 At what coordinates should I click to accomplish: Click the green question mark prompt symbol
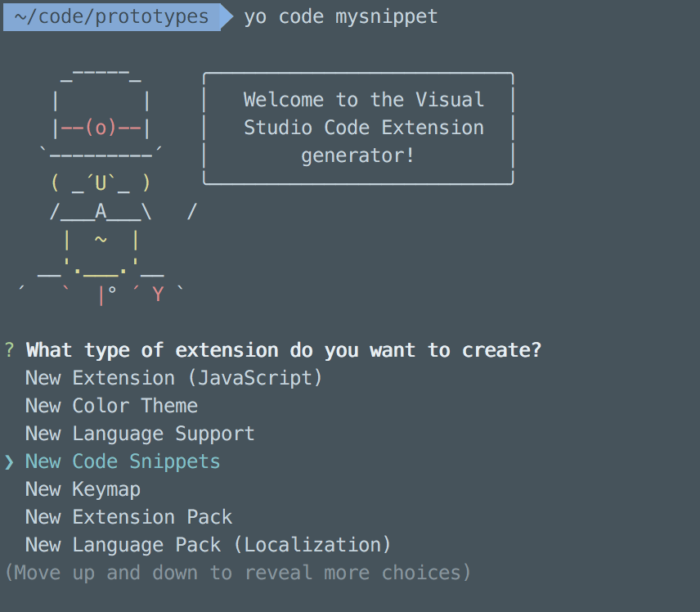[9, 350]
